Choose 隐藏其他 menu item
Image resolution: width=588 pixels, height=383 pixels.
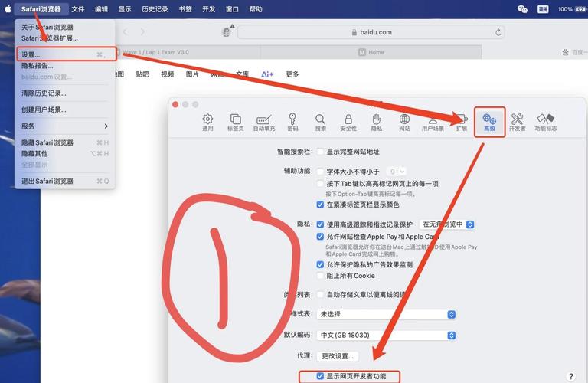(65, 153)
